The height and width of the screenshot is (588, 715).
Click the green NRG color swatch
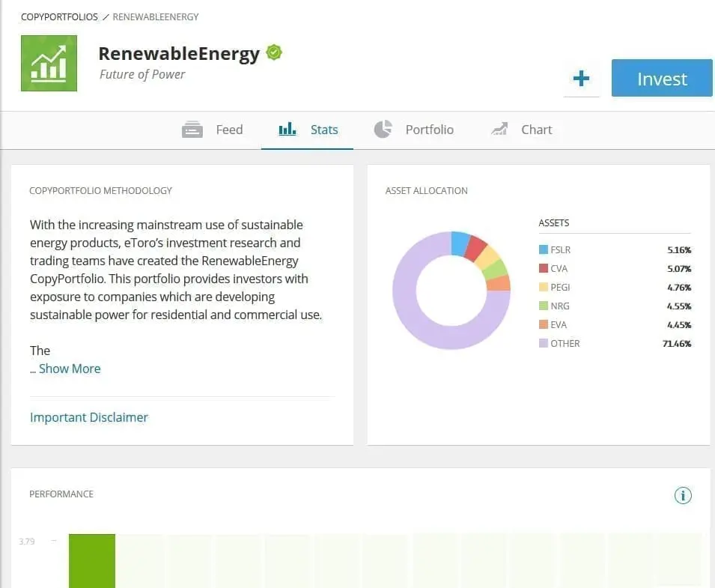(543, 306)
